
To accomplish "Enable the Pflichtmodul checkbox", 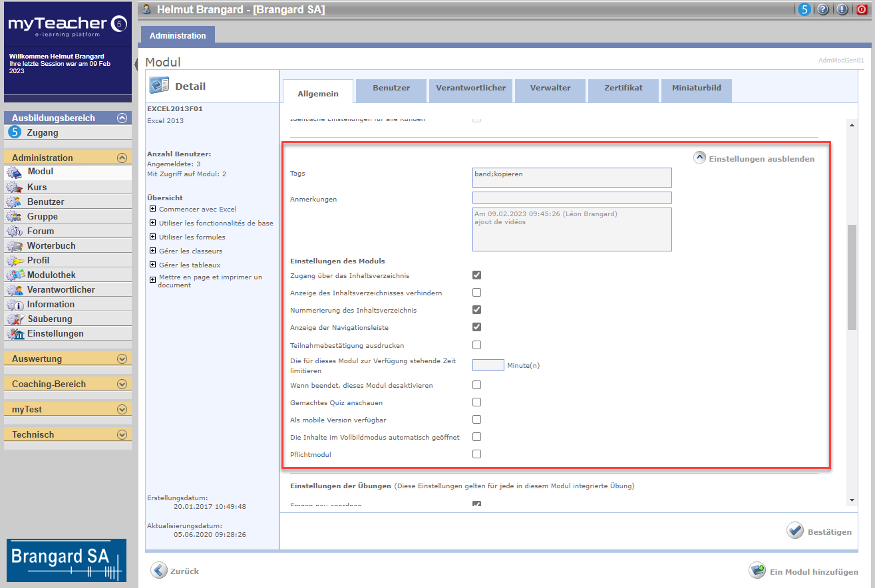I will 476,454.
